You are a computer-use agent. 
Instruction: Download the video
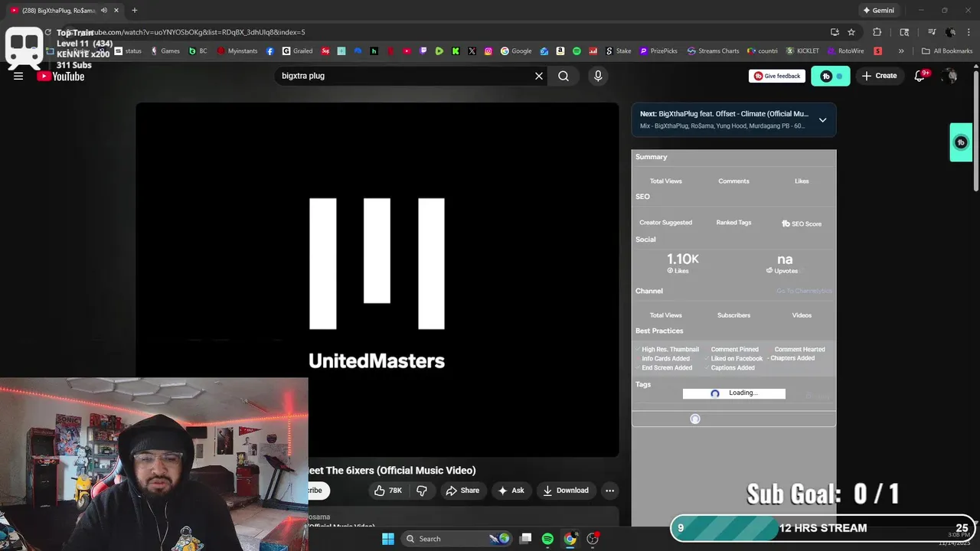566,491
